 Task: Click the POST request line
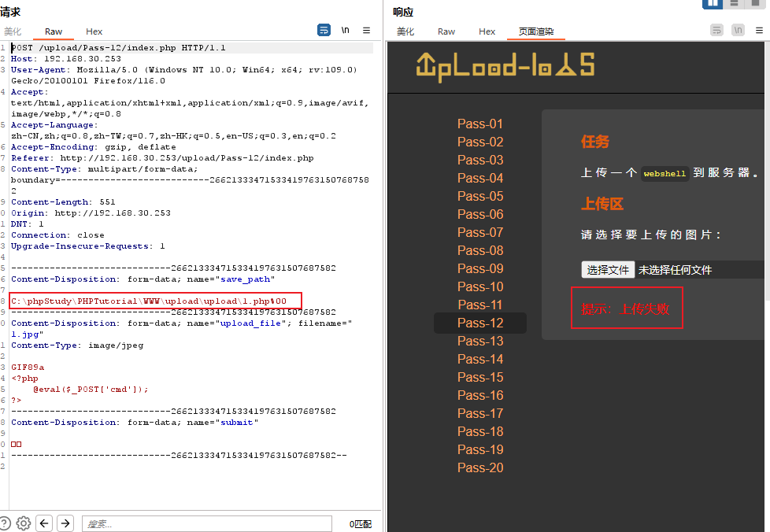(118, 47)
